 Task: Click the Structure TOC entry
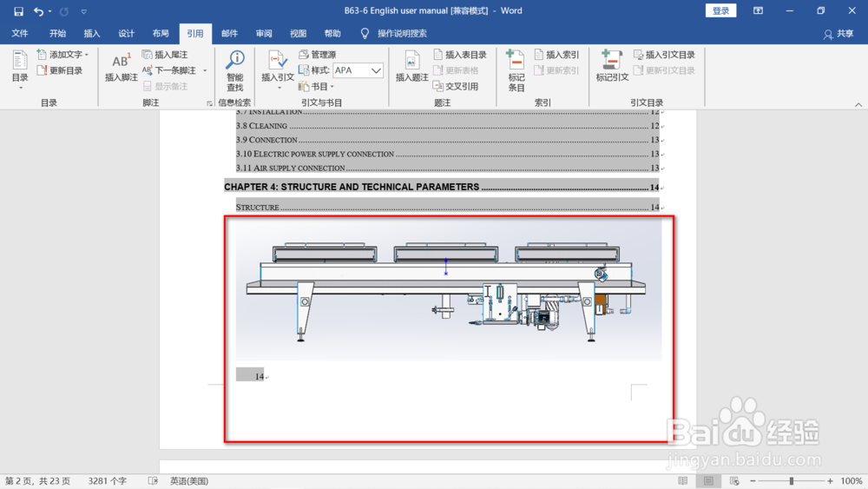tap(447, 207)
